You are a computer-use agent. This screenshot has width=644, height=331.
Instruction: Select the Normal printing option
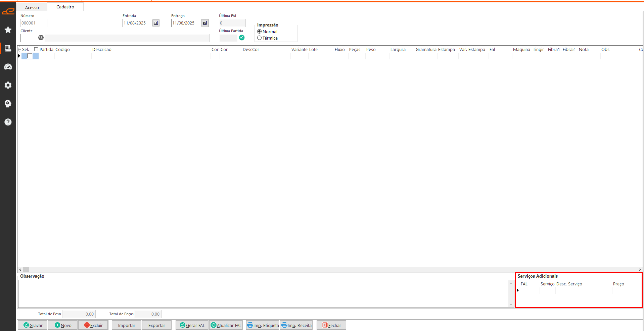[260, 32]
